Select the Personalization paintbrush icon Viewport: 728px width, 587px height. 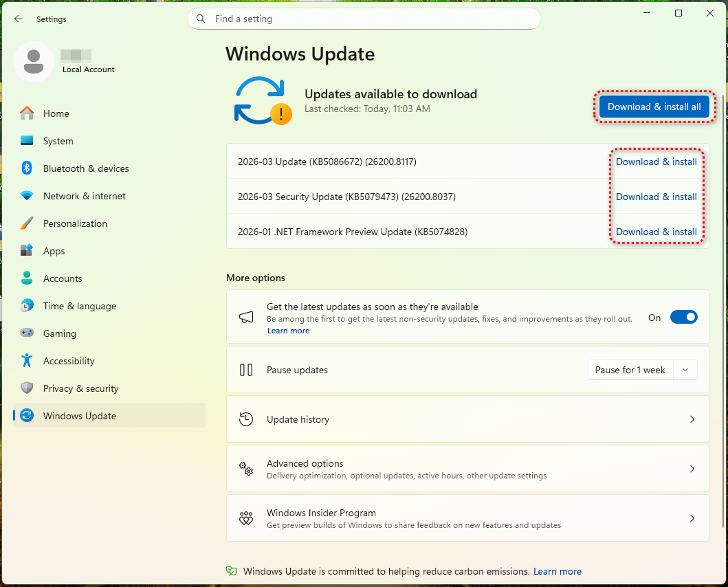pos(27,223)
